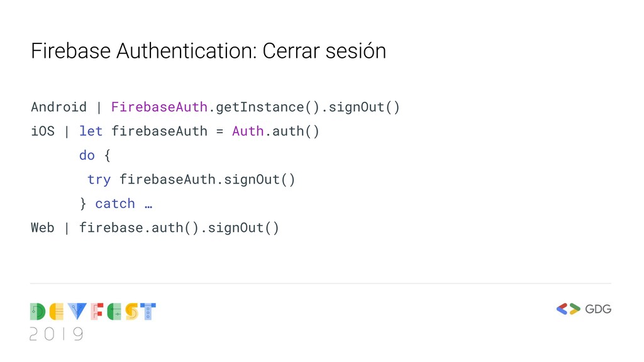Viewport: 644px width, 362px height.
Task: Click the firebase.auth().signOut() code line
Action: [179, 228]
